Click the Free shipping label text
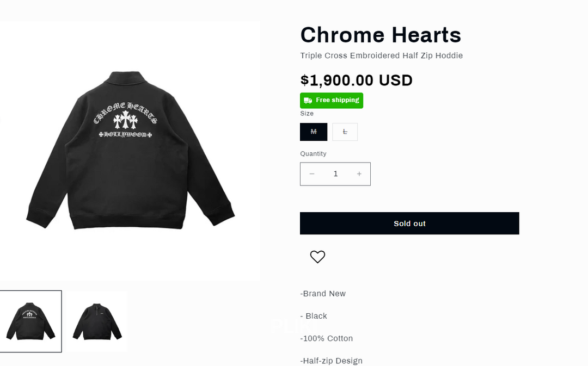This screenshot has height=366, width=588. 338,101
